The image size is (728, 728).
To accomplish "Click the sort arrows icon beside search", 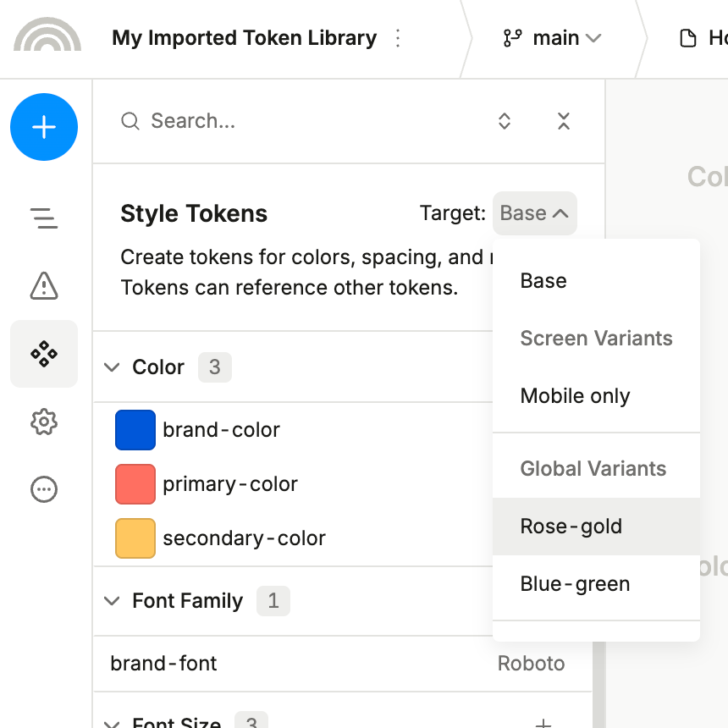I will 504,121.
